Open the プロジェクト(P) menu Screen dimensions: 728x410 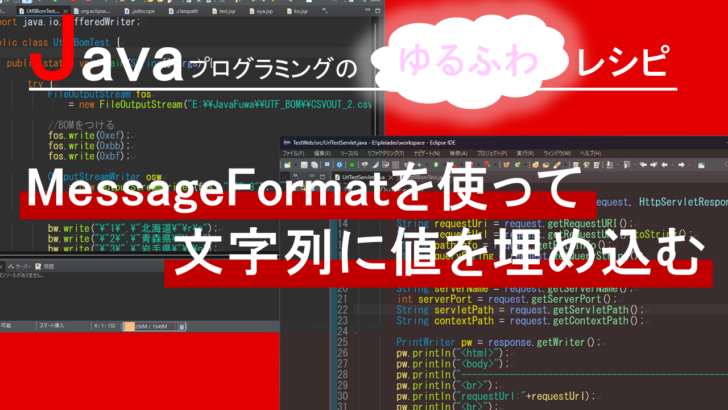click(492, 153)
